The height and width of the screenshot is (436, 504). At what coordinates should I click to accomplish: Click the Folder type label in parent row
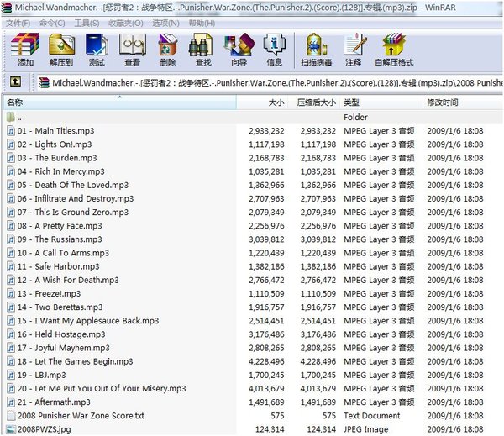pos(355,117)
